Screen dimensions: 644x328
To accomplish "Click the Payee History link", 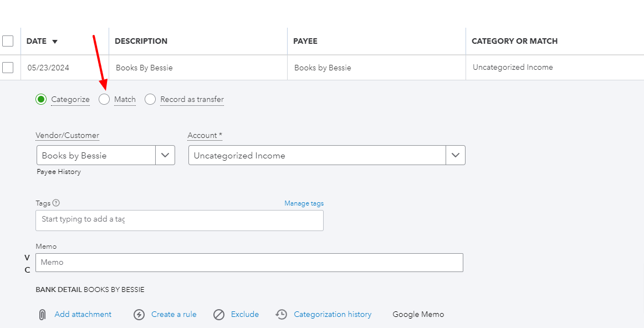I will point(58,172).
